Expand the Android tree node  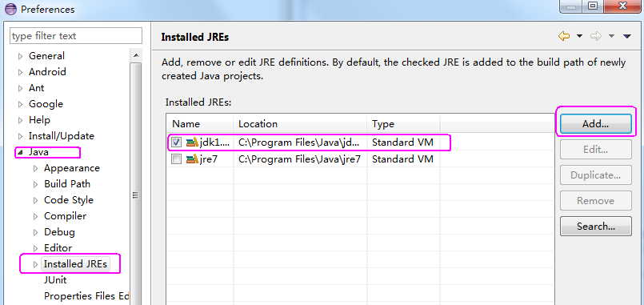tap(21, 72)
